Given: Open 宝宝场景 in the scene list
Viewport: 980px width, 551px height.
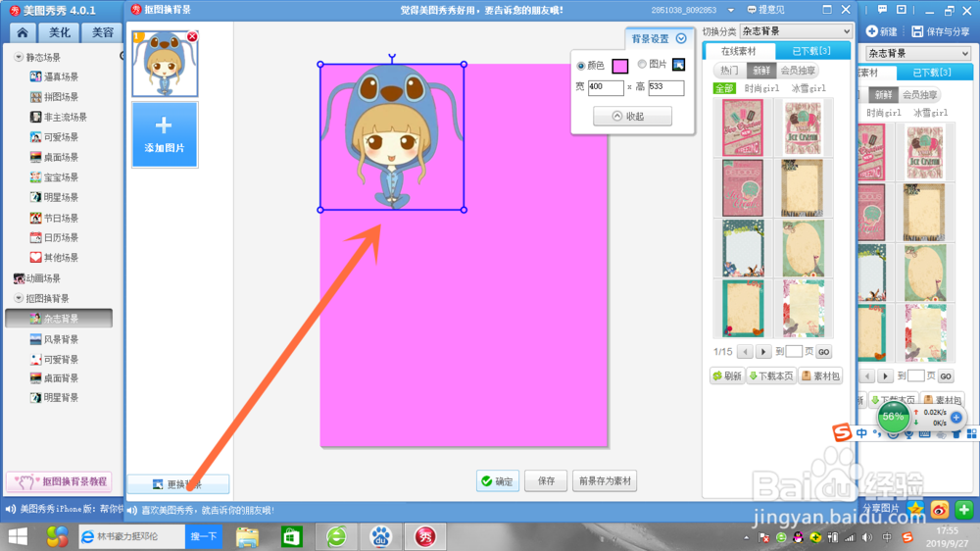Looking at the screenshot, I should (x=54, y=177).
